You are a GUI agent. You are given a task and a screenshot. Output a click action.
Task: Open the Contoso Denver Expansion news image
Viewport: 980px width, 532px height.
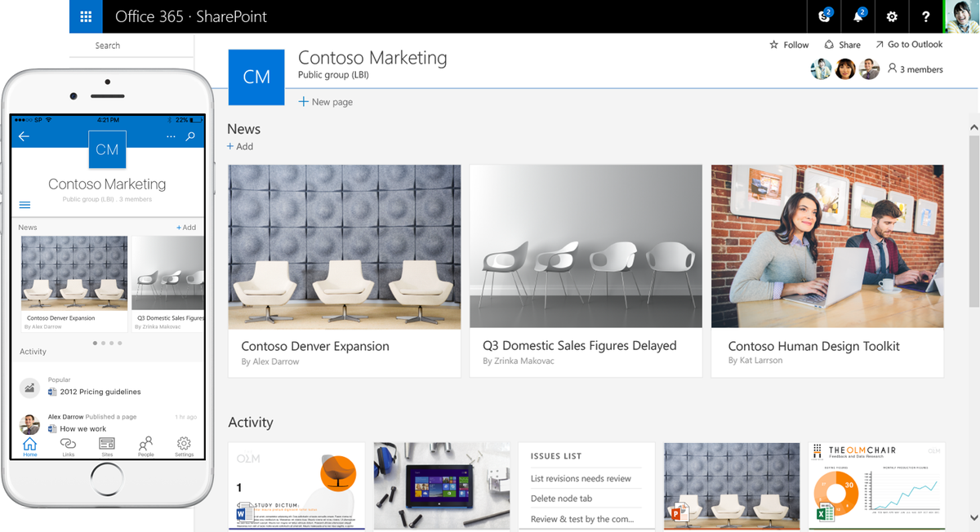point(344,246)
